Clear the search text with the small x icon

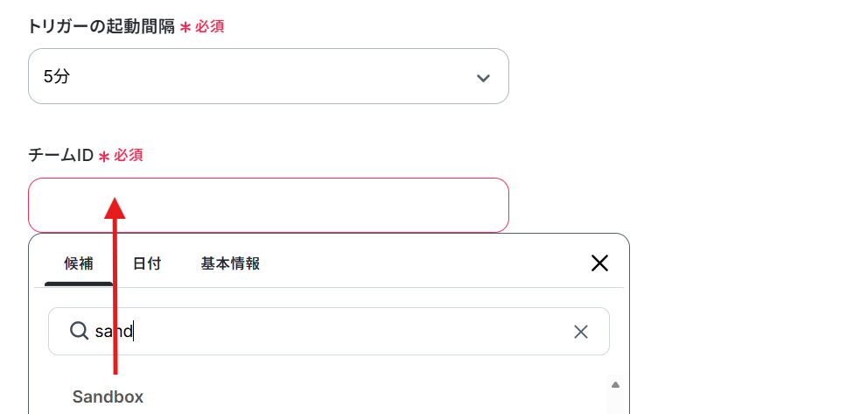click(581, 332)
